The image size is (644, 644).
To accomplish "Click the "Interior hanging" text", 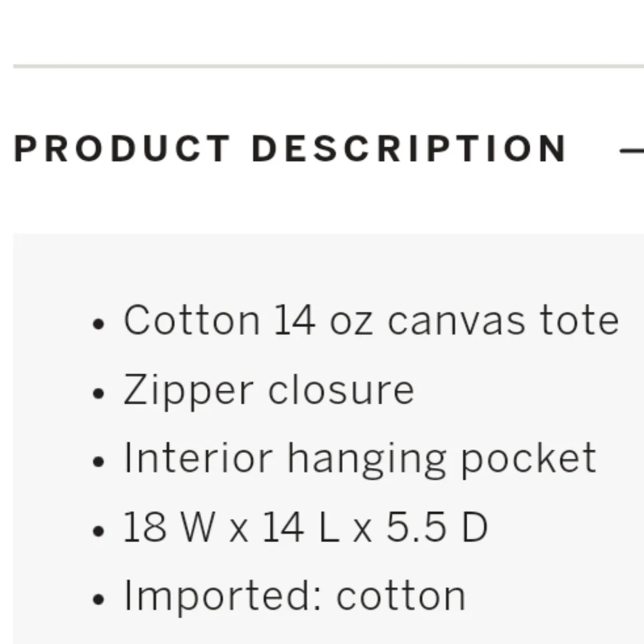I will 284,459.
